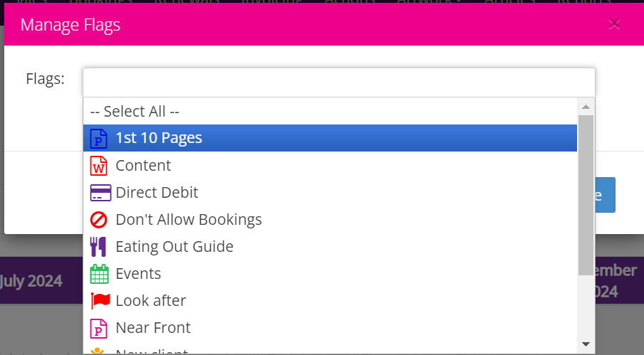
Task: Click the fork and knife Eating Out icon
Action: 98,247
